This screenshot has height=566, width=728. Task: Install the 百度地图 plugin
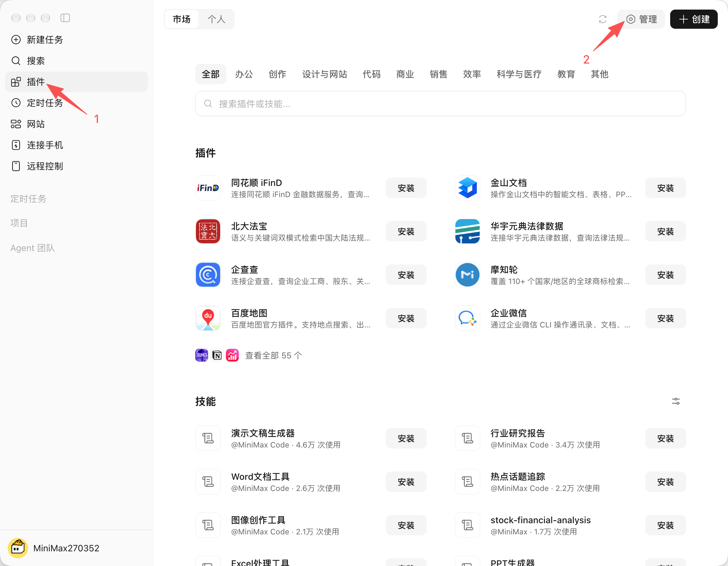pyautogui.click(x=406, y=318)
